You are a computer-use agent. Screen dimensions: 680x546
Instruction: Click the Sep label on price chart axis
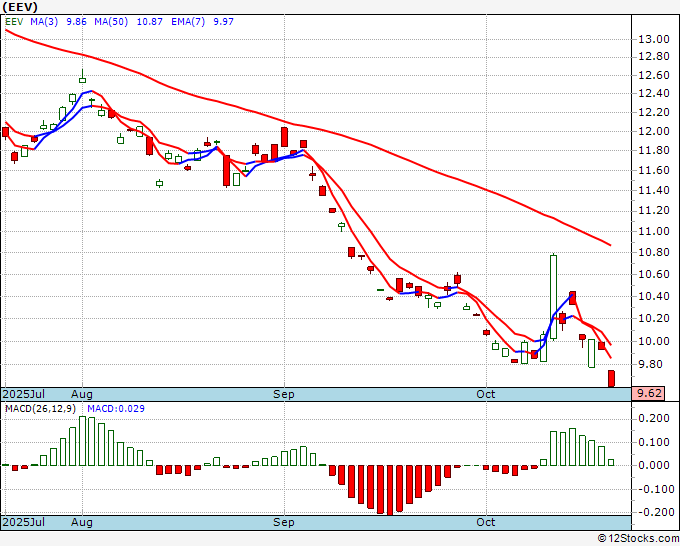[x=285, y=394]
